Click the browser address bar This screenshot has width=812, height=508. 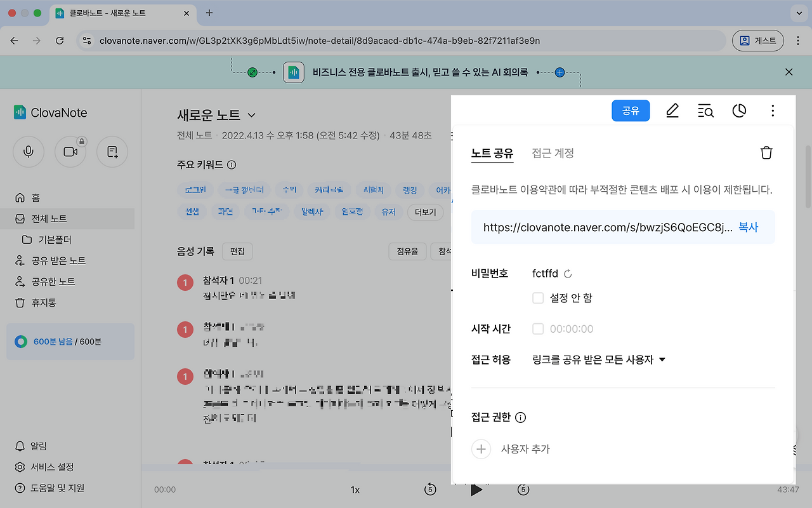click(401, 41)
